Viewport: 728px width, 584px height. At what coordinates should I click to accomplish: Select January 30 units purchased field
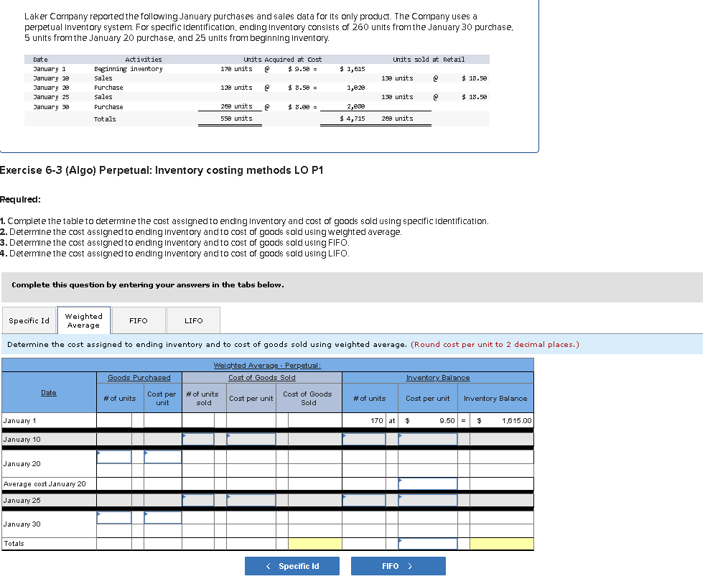pyautogui.click(x=114, y=518)
